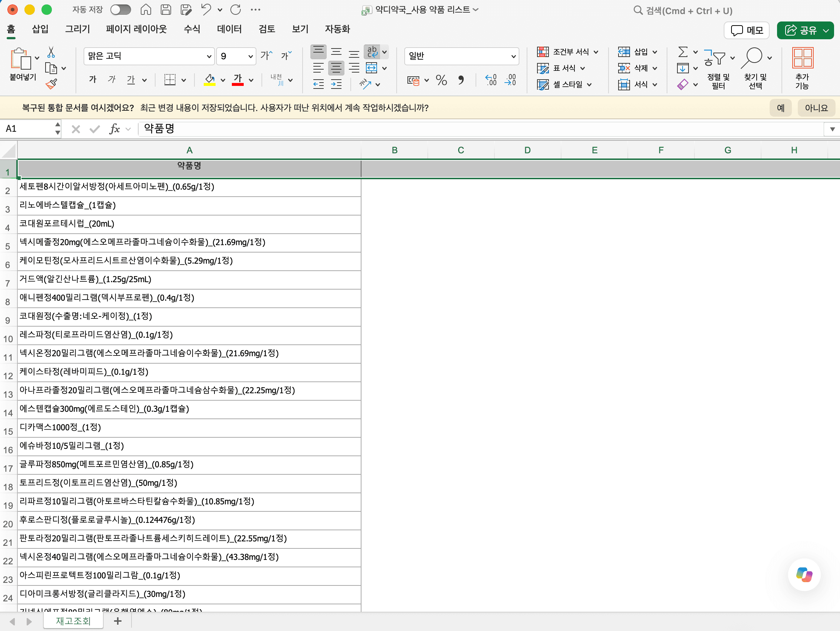Toggle top vertical alignment
Viewport: 840px width, 631px height.
(318, 51)
